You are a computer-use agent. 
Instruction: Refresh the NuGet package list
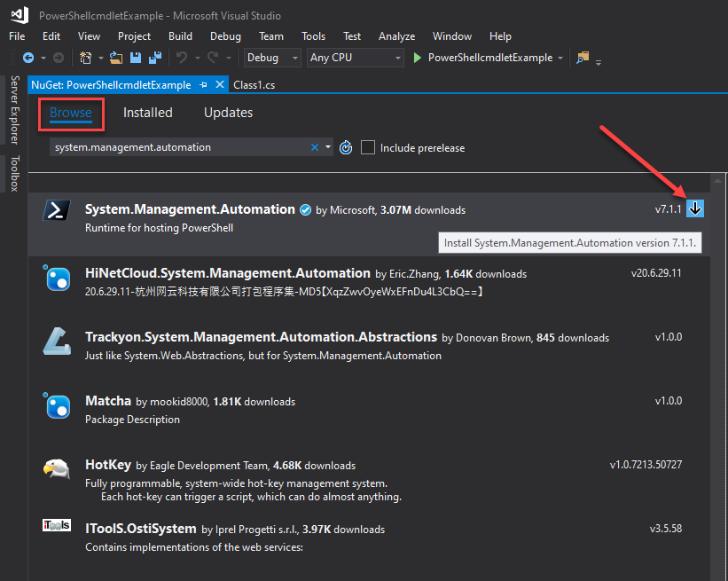346,147
